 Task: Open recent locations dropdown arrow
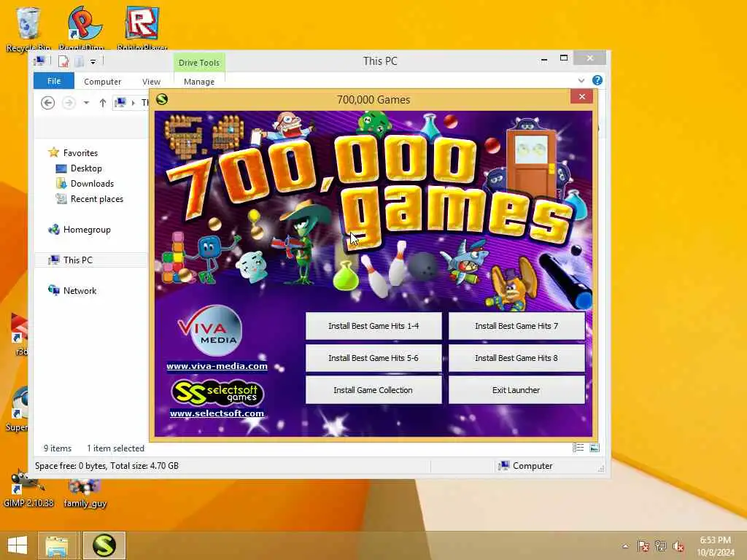[x=86, y=103]
